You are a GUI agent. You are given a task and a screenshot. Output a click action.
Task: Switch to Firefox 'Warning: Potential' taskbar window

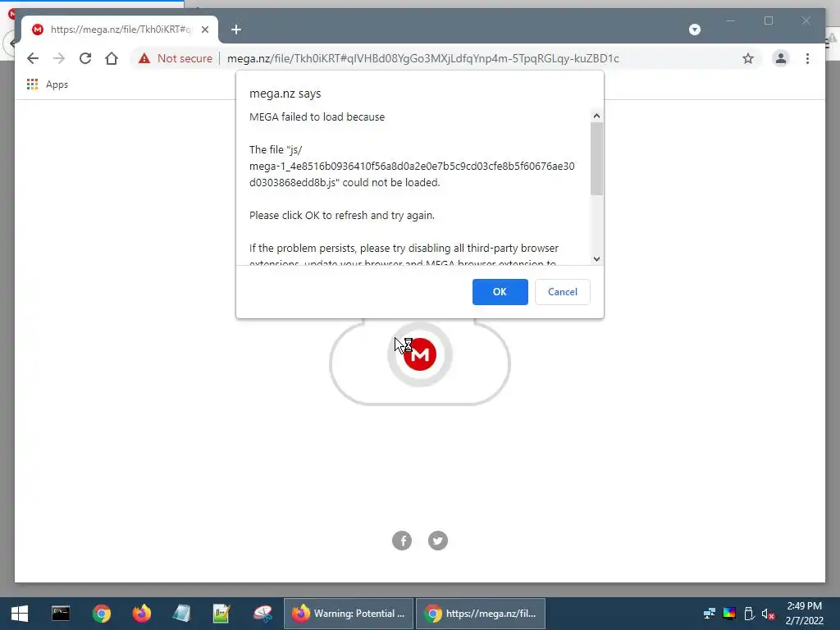tap(348, 614)
